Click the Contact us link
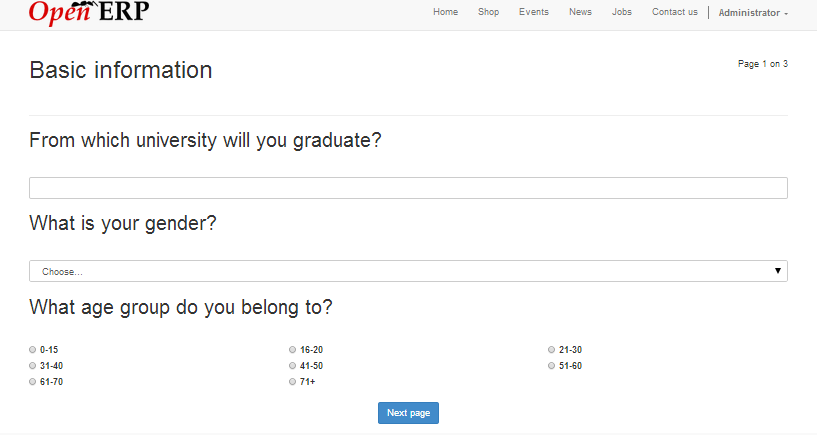Viewport: 817px width, 435px height. coord(674,12)
